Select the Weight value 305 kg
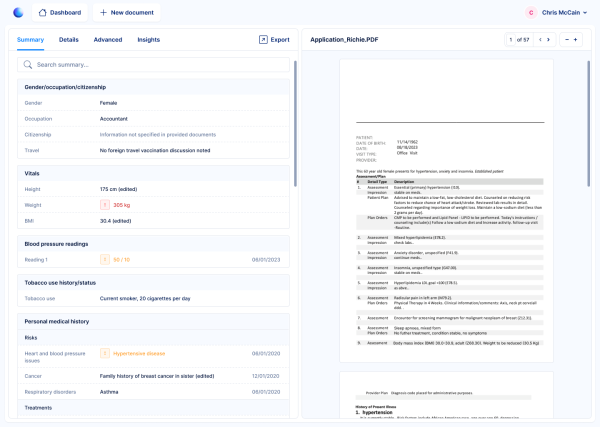 click(122, 205)
